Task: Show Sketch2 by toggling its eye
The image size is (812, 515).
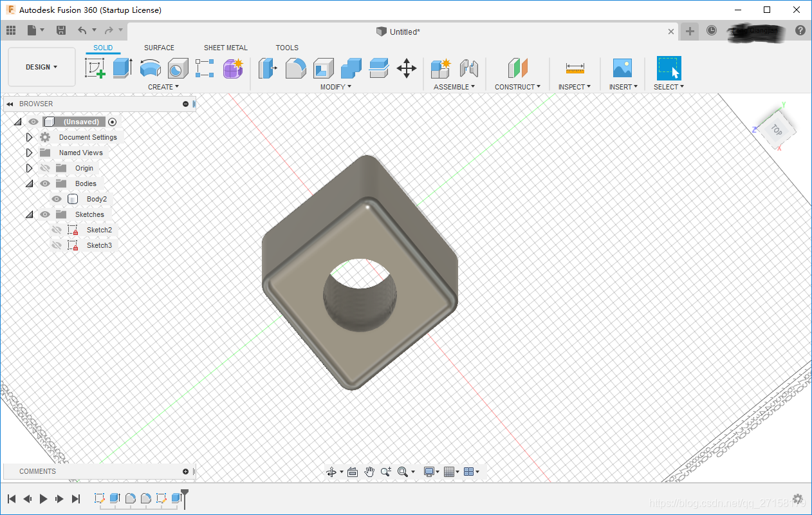Action: click(x=57, y=230)
